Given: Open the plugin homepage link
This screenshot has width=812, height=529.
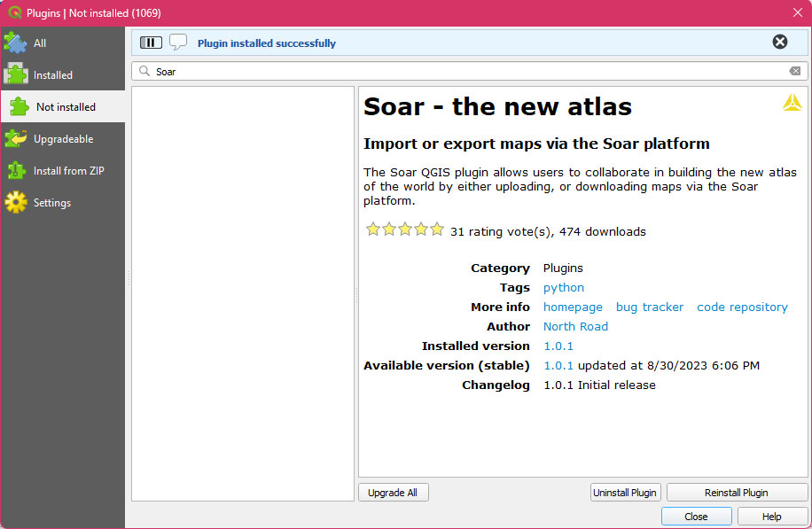Looking at the screenshot, I should pos(573,307).
